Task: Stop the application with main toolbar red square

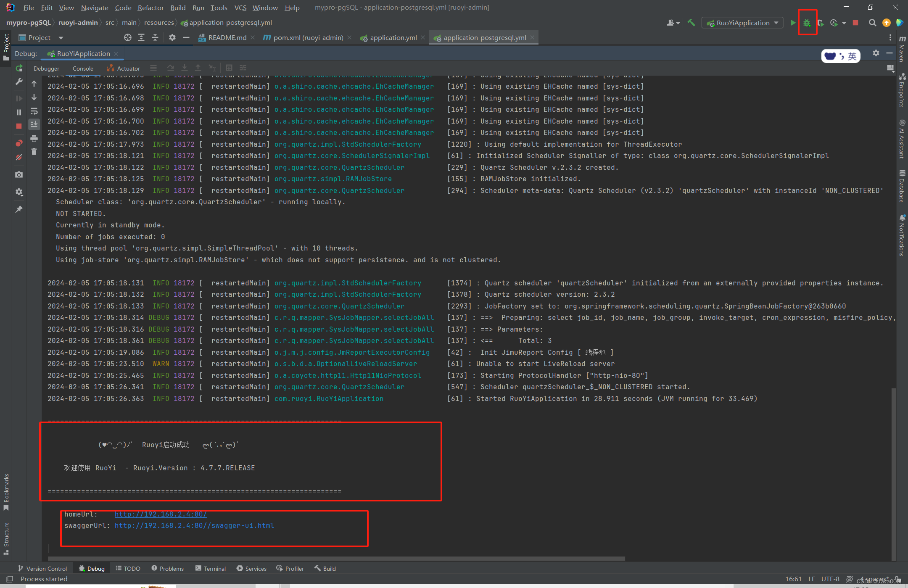Action: click(x=855, y=23)
